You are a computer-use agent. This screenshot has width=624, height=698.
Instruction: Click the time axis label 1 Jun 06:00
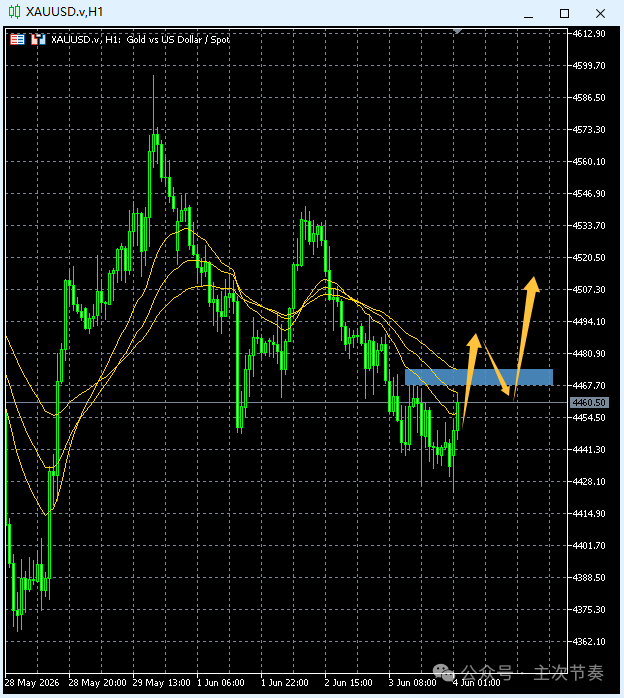pyautogui.click(x=221, y=683)
